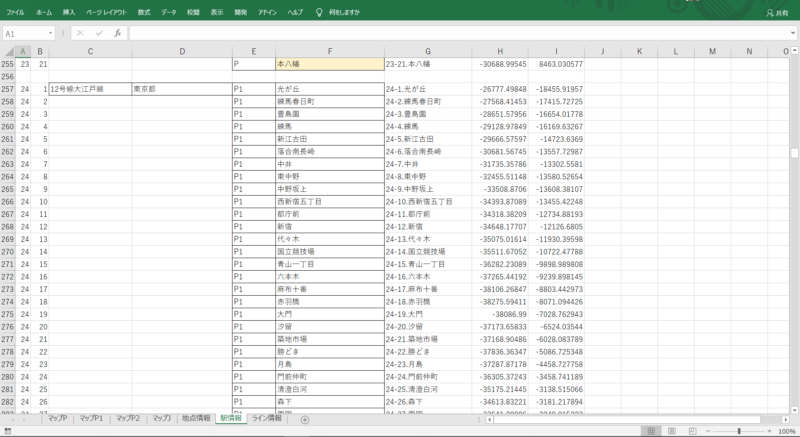Open the データ ribbon tab

(x=169, y=12)
